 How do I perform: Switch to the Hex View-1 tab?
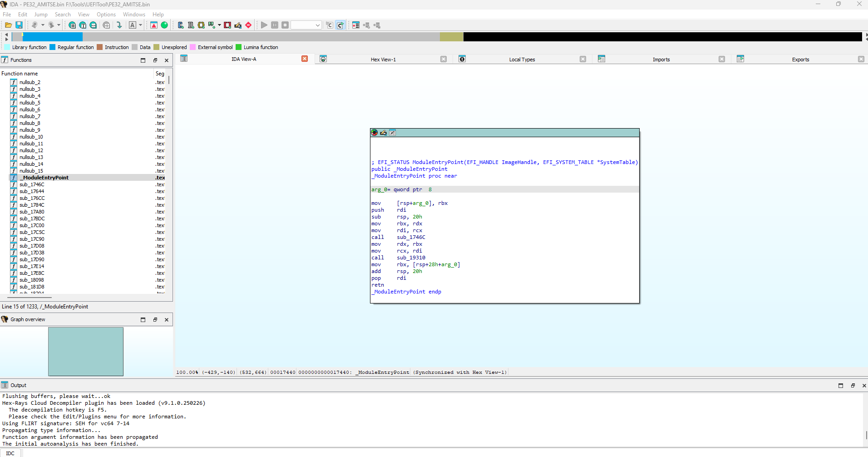[x=383, y=60]
